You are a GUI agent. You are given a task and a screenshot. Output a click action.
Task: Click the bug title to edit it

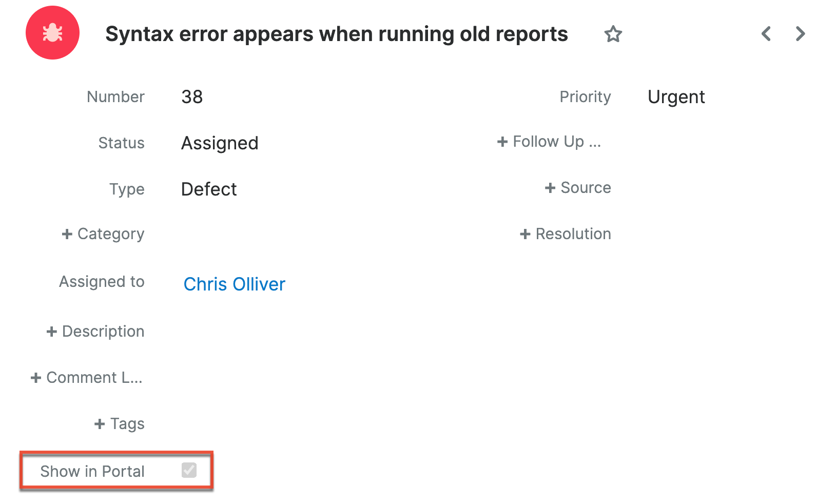[336, 34]
